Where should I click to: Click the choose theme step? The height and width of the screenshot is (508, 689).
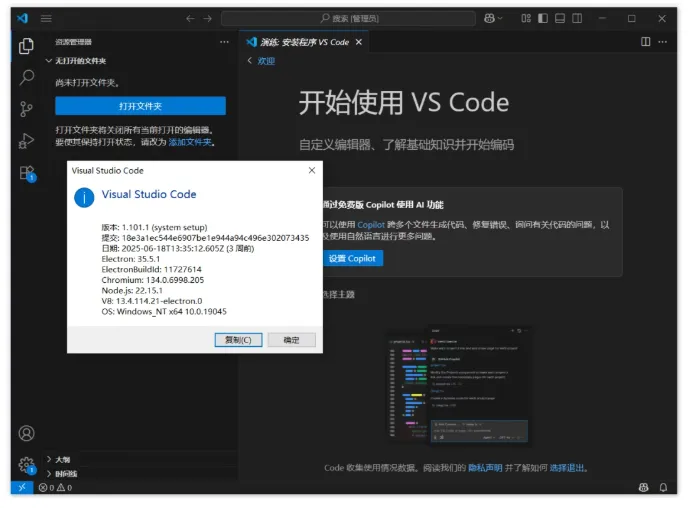pos(339,294)
